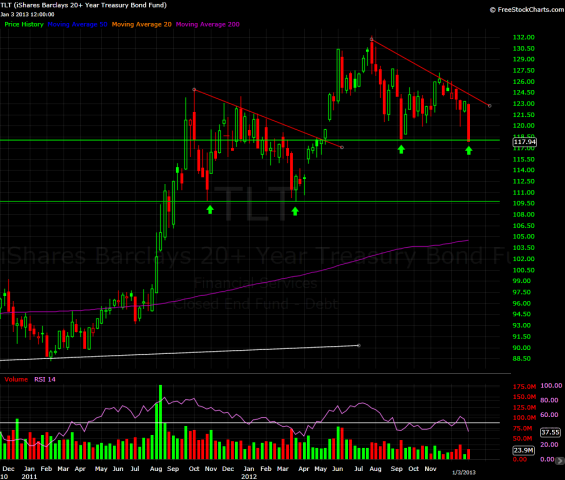
Task: Select the Price History legend label
Action: (x=24, y=24)
